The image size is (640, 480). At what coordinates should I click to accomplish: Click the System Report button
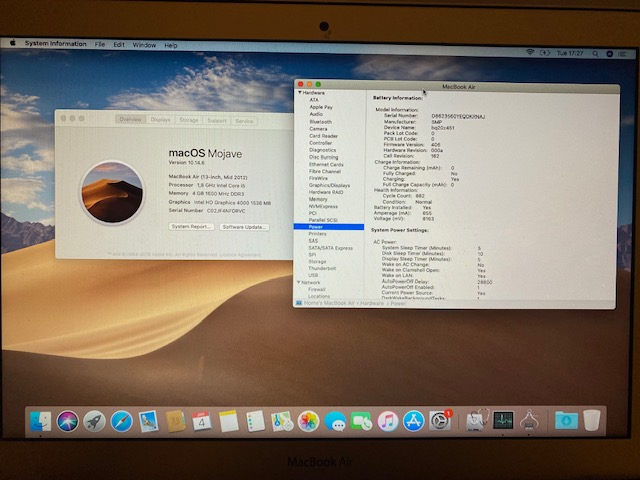(x=191, y=226)
